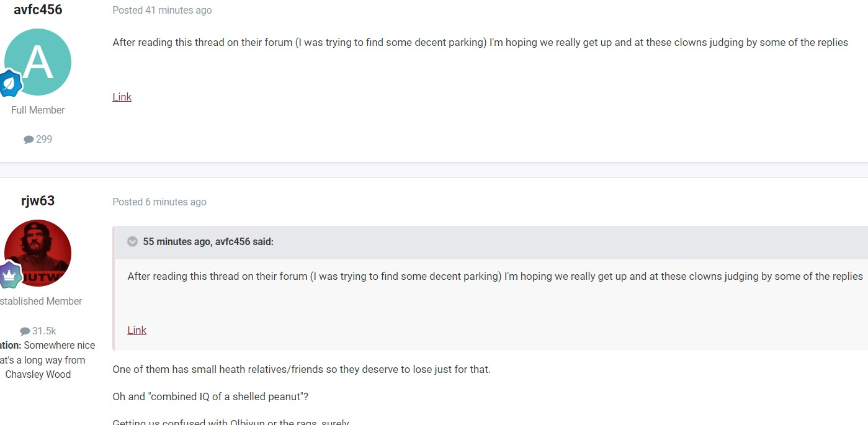
Task: Click the 'Posted 6 minutes ago' timestamp
Action: pyautogui.click(x=159, y=202)
